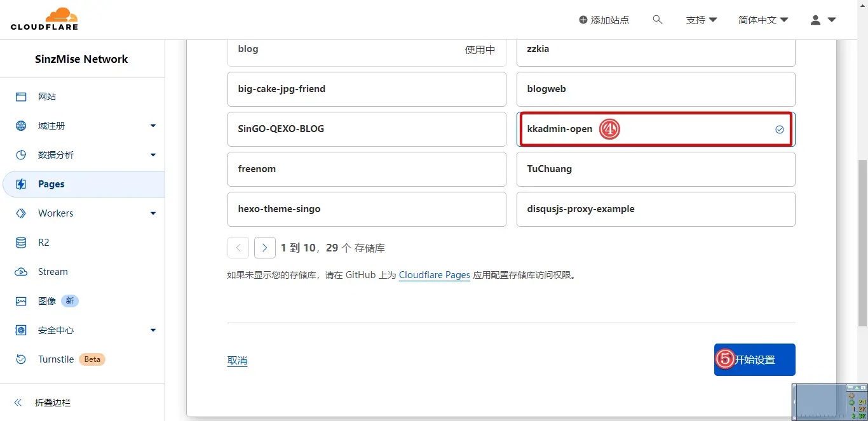Viewport: 868px width, 421px height.
Task: Click the 网站 sidebar icon
Action: 21,97
